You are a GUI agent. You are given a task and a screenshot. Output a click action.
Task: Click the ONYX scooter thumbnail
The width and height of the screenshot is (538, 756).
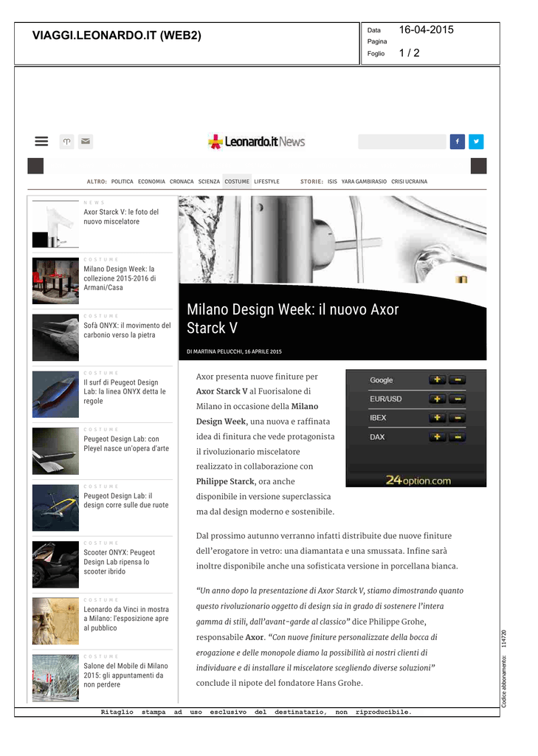[x=55, y=564]
